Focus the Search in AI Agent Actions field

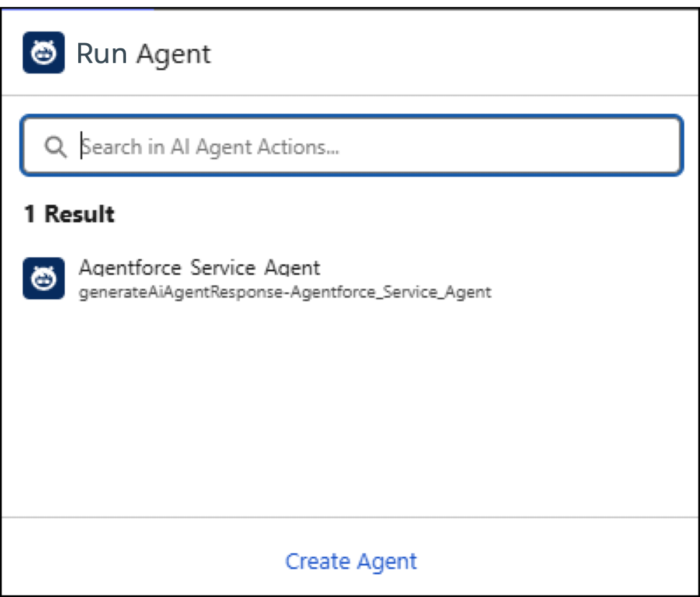click(351, 145)
